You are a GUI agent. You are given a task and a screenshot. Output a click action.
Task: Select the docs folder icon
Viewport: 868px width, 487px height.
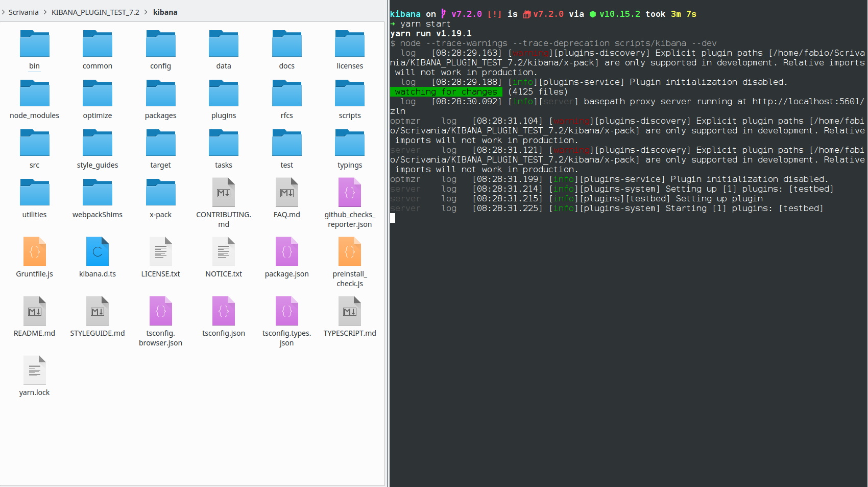[x=287, y=43]
